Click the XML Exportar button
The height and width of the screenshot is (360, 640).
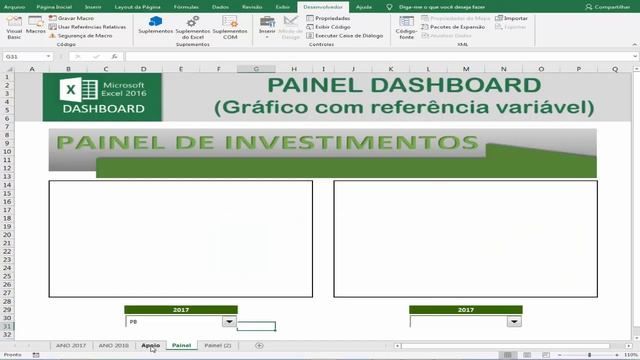point(511,27)
